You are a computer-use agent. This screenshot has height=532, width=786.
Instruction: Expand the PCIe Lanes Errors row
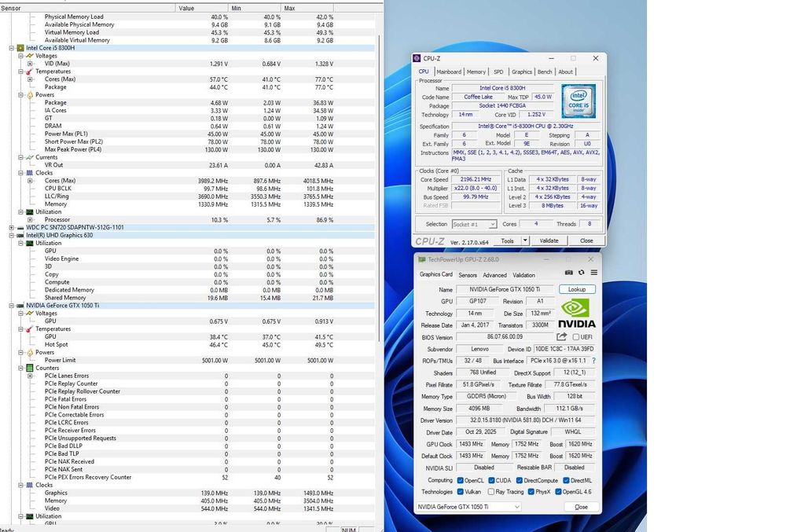click(x=30, y=376)
